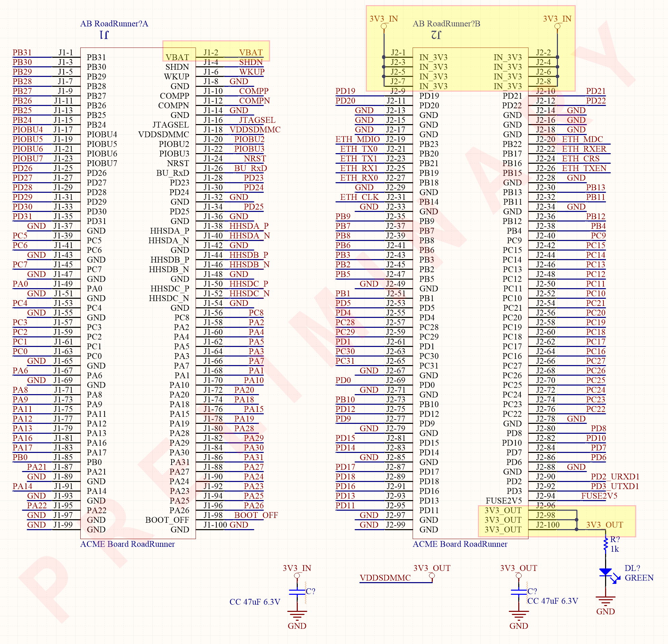Select the AB RoadRunner?B component label
Viewport: 668px width, 644px height.
click(446, 24)
